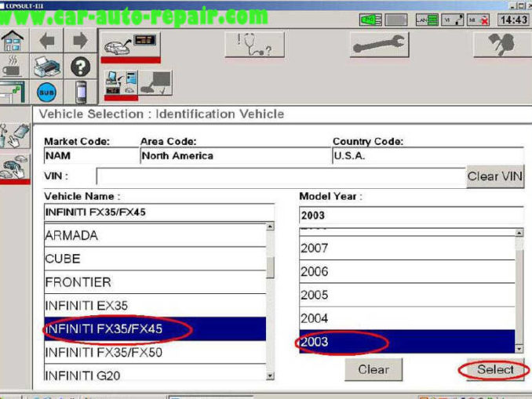Click the Back arrow button

tap(47, 41)
